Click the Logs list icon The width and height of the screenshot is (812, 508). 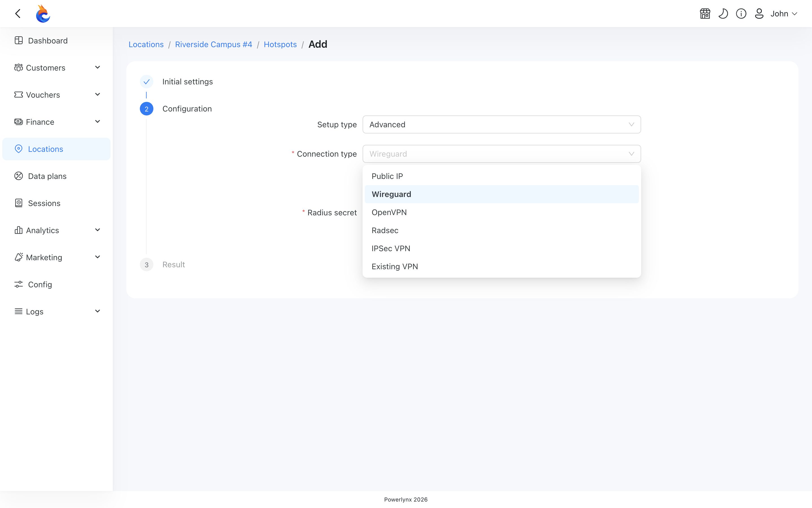pyautogui.click(x=19, y=312)
